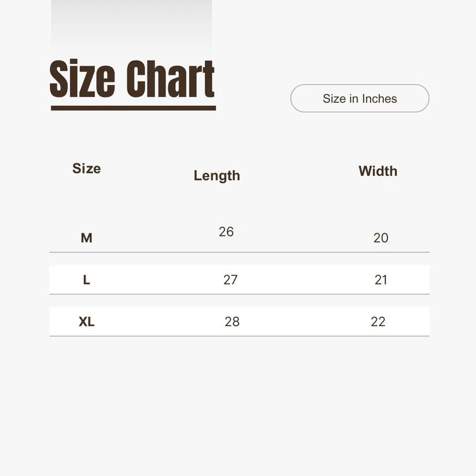The image size is (476, 476).
Task: Click the length value 27
Action: 230,280
